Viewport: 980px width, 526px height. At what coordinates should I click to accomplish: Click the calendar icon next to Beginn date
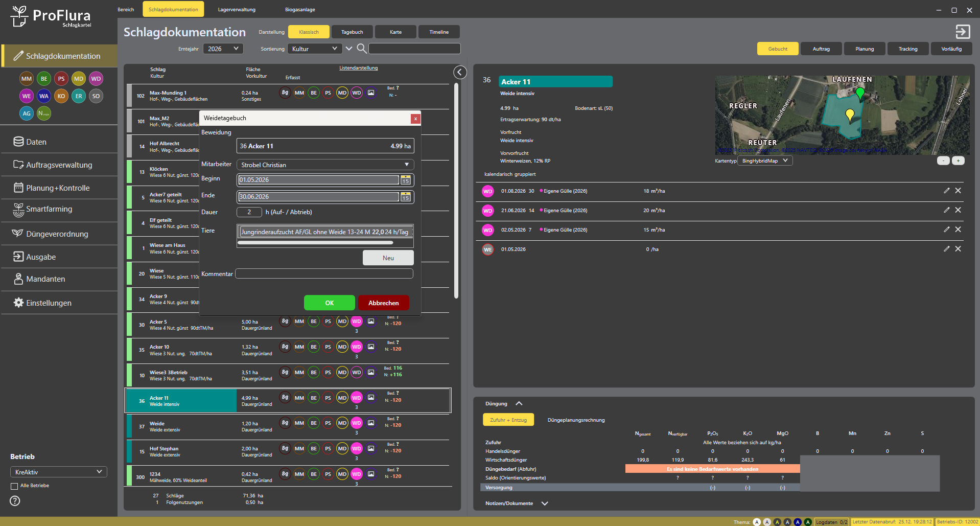click(x=406, y=180)
